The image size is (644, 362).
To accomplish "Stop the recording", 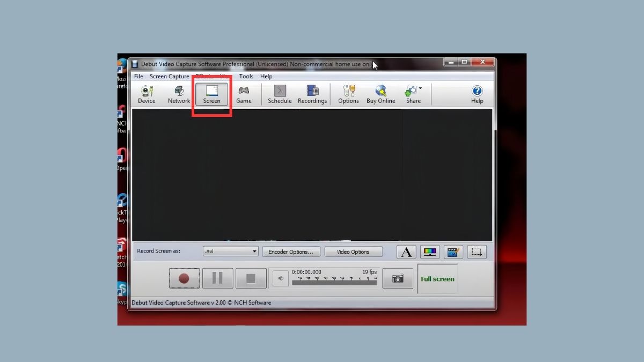I will (x=251, y=278).
